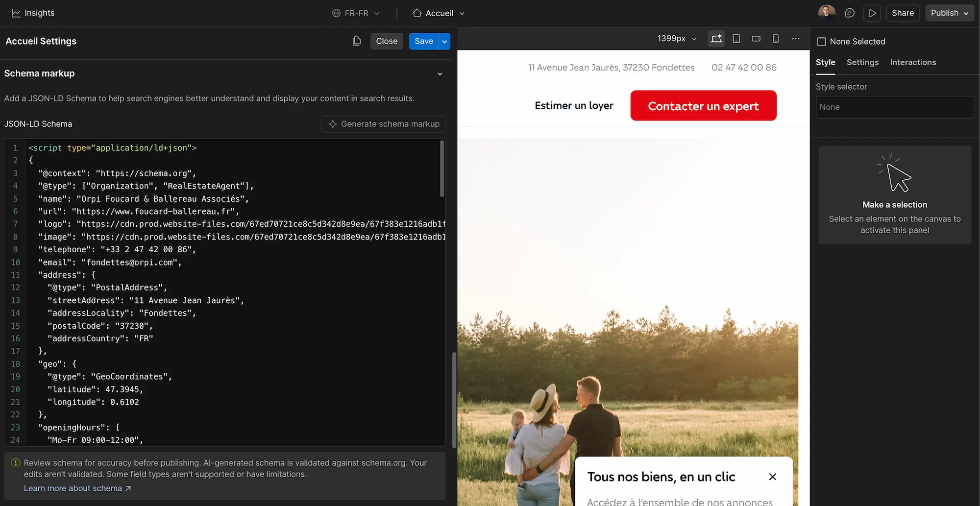Screen dimensions: 980x506
Task: Click Generate schema markup
Action: [383, 124]
